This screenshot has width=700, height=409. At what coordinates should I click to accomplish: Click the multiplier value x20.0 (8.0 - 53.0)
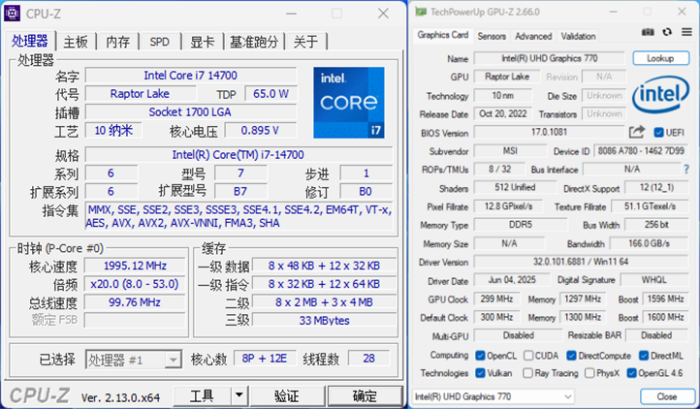(x=135, y=284)
